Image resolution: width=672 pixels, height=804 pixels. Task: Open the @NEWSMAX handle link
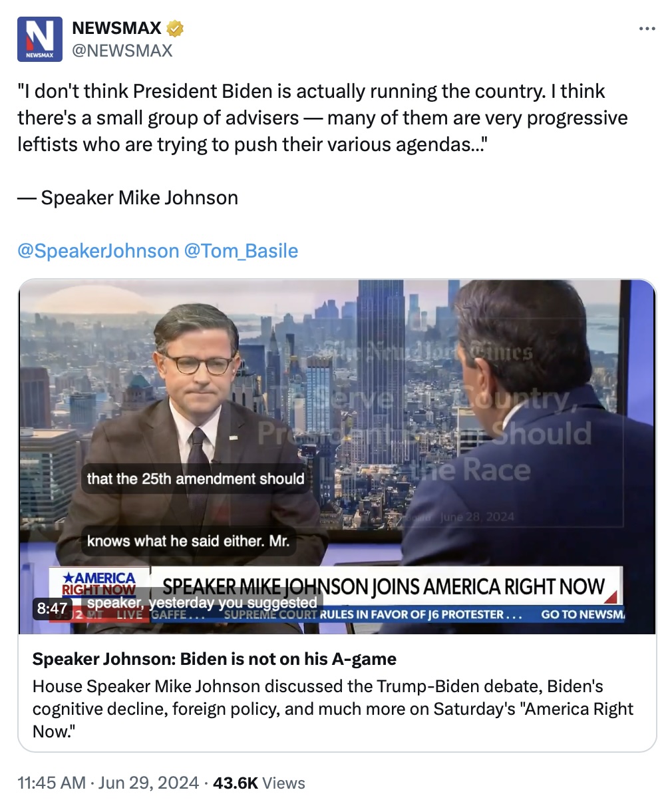[x=122, y=51]
